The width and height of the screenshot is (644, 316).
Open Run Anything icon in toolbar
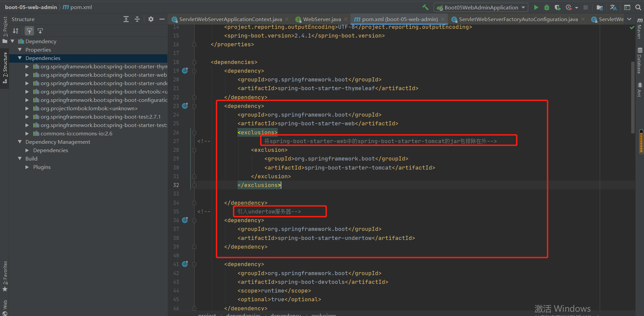click(x=627, y=7)
